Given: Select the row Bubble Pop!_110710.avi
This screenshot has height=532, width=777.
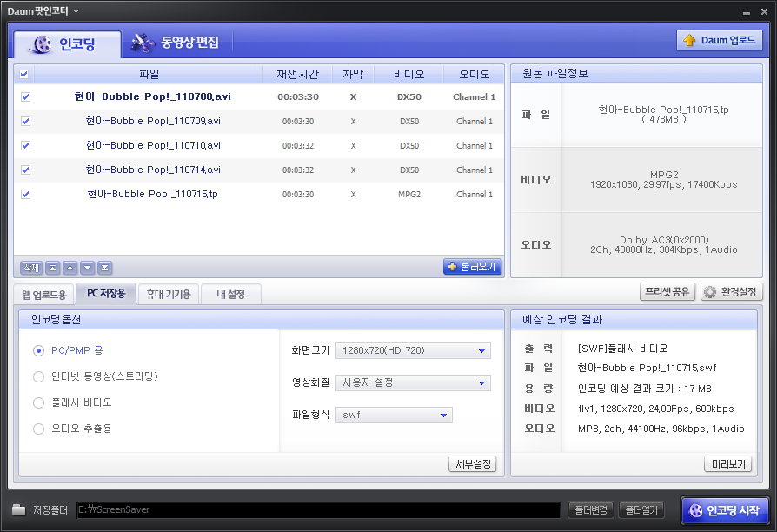Looking at the screenshot, I should (x=259, y=145).
